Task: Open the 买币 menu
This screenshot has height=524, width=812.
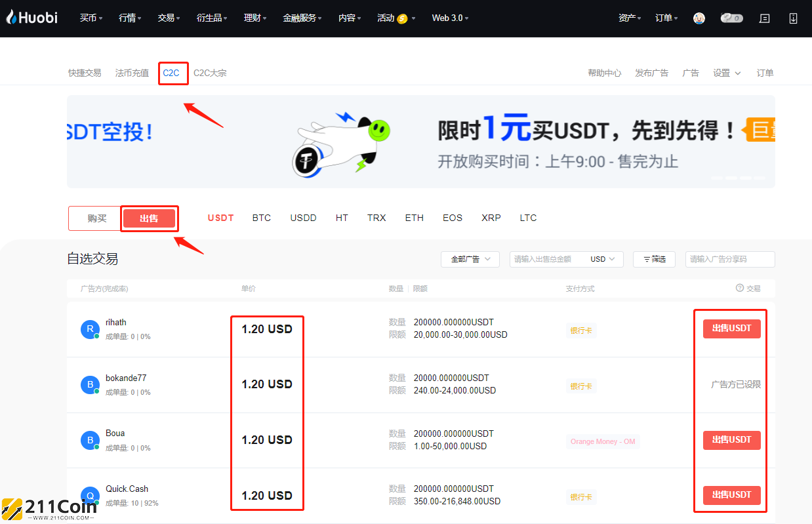Action: coord(91,18)
